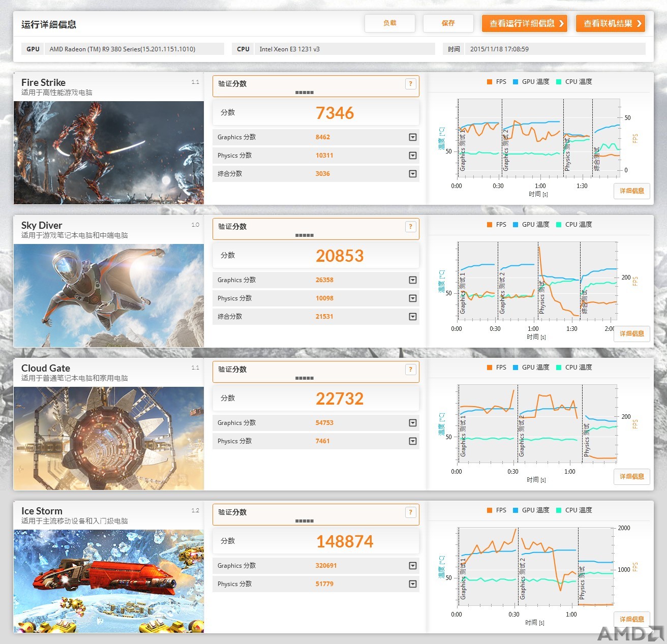Click 验证分数 label in Ice Storm panel
The width and height of the screenshot is (667, 644).
tap(232, 512)
